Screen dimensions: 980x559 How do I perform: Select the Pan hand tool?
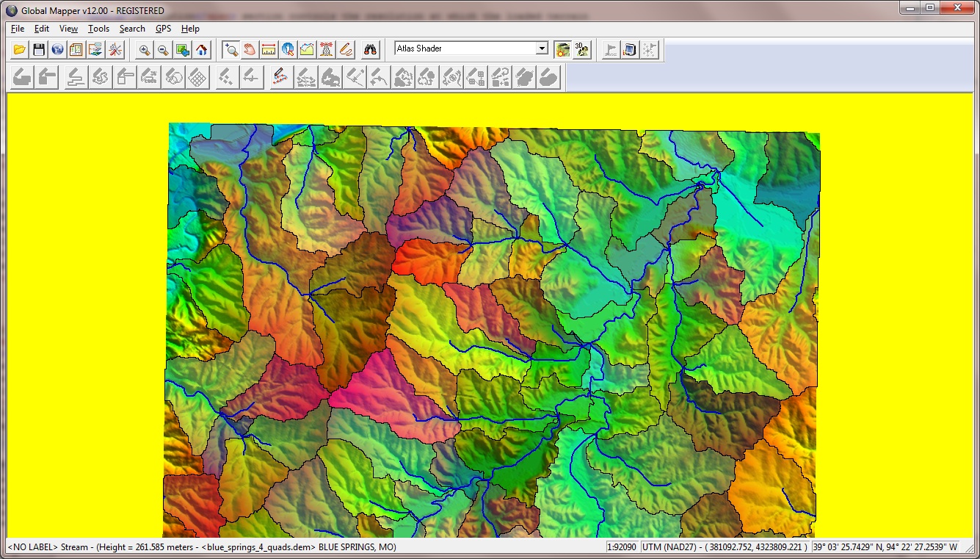tap(250, 50)
